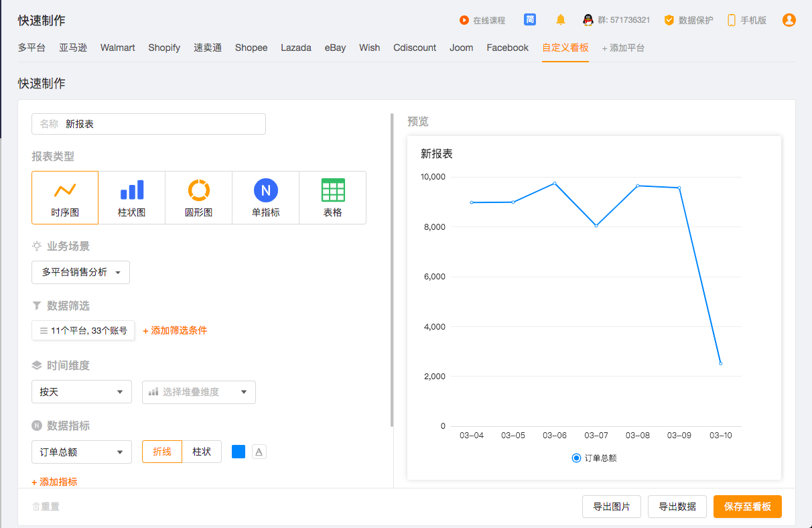
Task: Switch metric display to 柱状
Action: 202,452
